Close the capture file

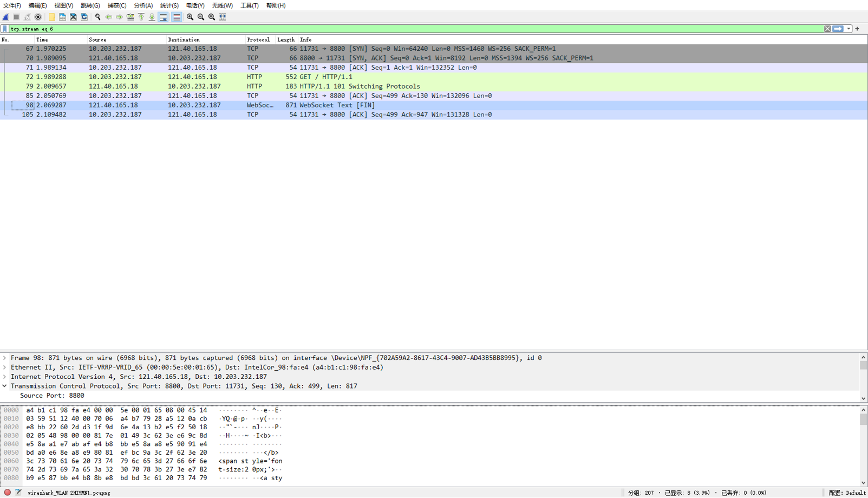click(x=73, y=17)
